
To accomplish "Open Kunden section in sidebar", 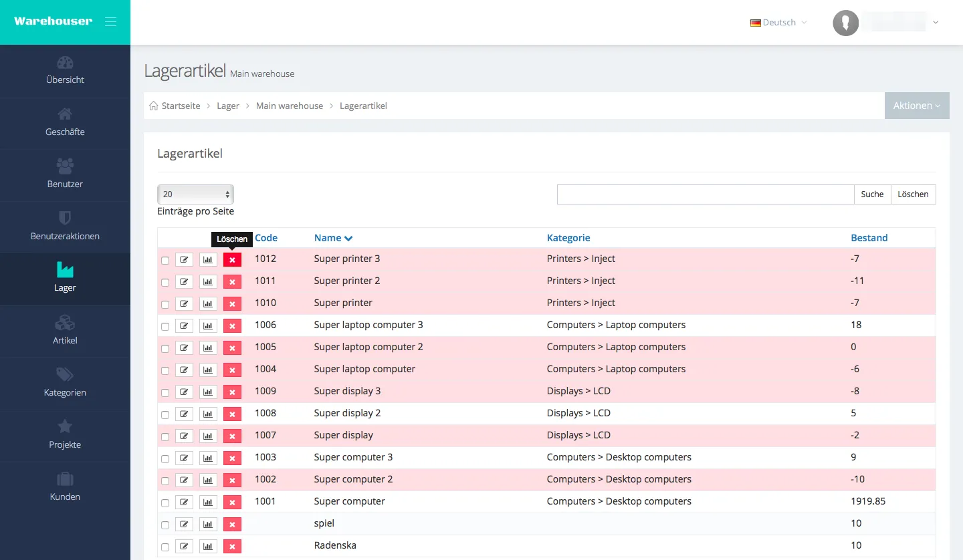I will [65, 488].
